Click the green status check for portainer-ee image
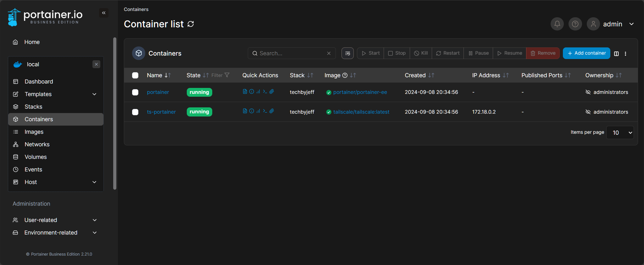644x265 pixels. pos(329,92)
